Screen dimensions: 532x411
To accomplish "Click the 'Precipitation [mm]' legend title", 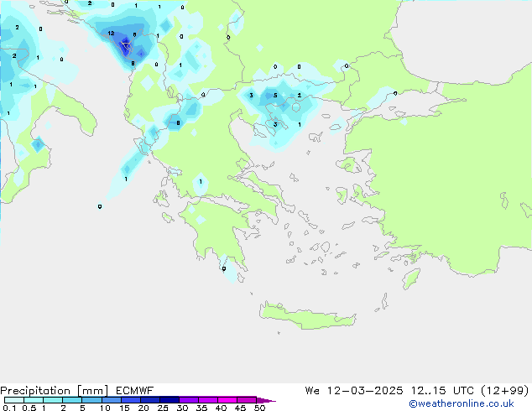I will point(55,391).
